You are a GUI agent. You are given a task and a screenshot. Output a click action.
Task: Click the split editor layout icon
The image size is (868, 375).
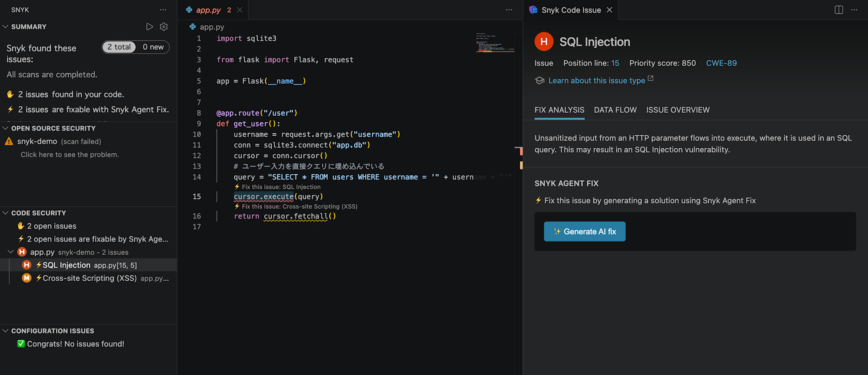839,10
